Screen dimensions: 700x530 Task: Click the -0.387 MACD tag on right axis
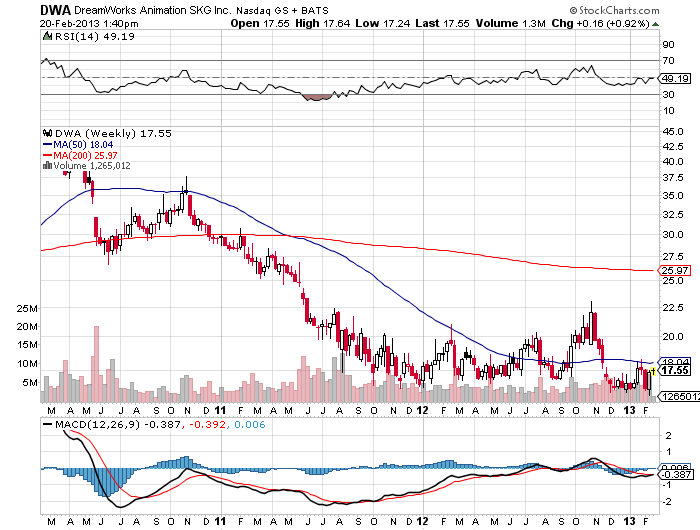point(676,474)
